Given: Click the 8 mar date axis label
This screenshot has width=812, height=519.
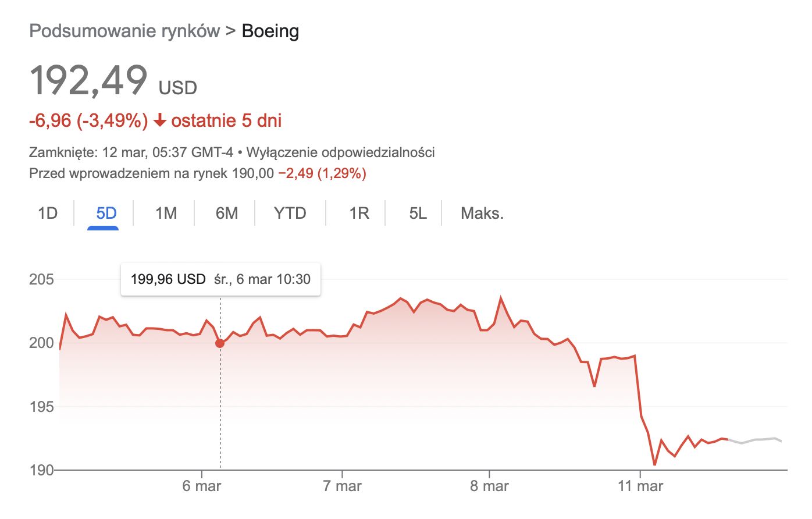Looking at the screenshot, I should click(489, 486).
